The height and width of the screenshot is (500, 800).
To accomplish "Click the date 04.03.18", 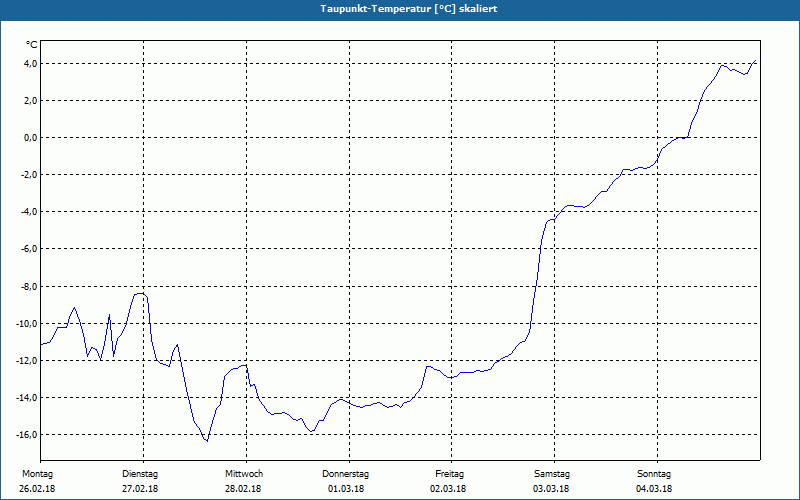I will click(x=654, y=489).
